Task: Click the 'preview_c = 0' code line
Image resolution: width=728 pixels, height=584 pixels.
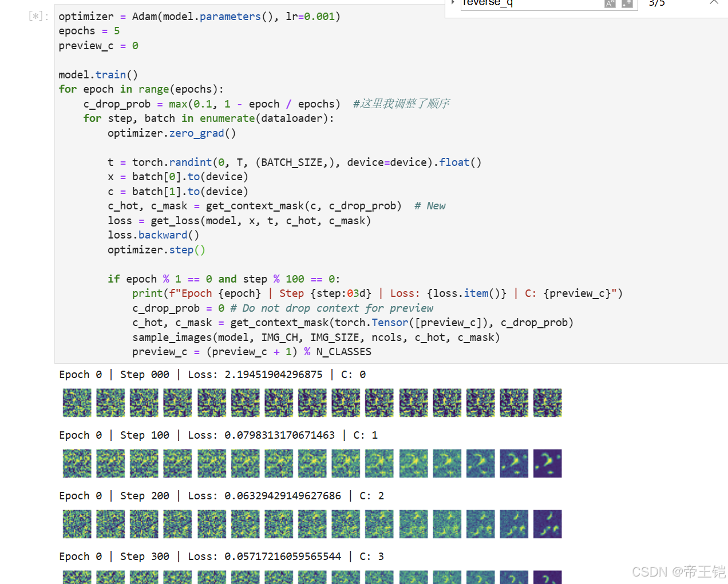Action: tap(98, 46)
